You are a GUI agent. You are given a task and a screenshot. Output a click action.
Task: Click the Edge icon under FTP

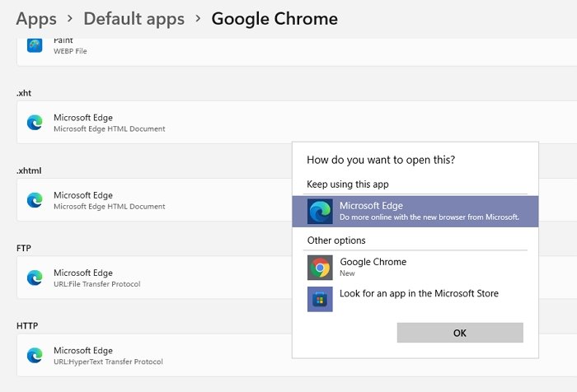[35, 278]
